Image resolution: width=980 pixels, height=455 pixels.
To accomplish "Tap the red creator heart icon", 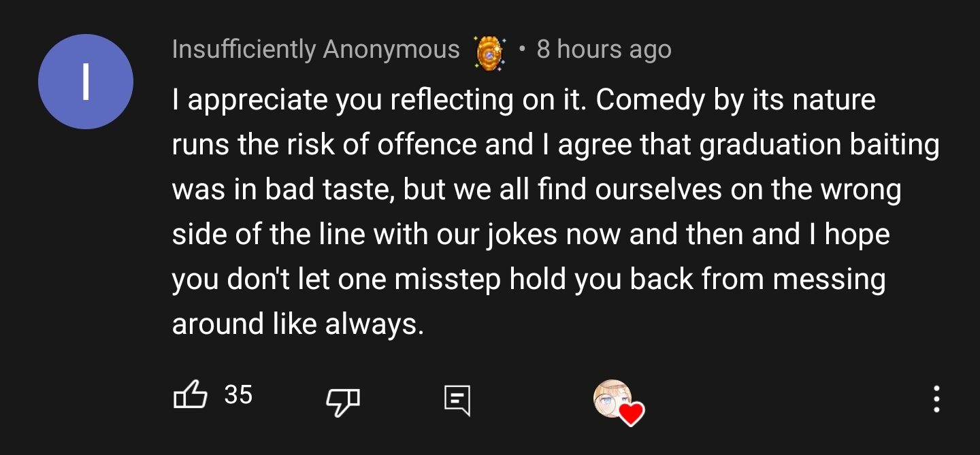I will tap(631, 414).
